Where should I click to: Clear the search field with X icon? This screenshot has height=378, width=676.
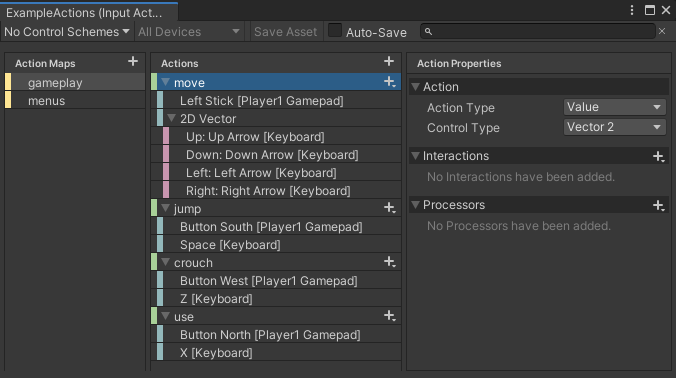coord(662,31)
